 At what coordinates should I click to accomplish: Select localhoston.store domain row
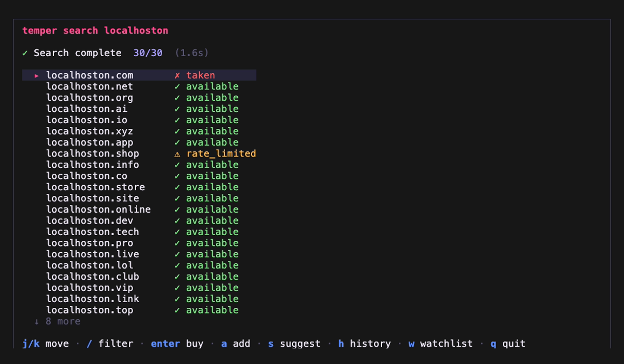139,187
